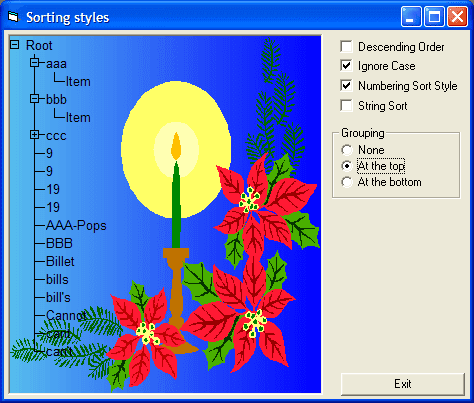Select the bbb tree item

click(56, 99)
